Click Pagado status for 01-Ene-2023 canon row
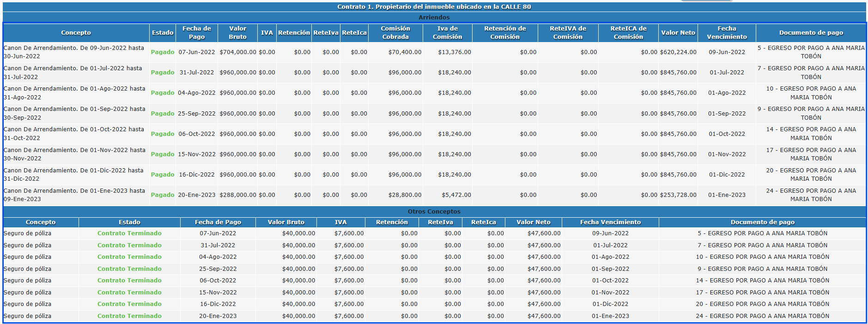 [163, 195]
